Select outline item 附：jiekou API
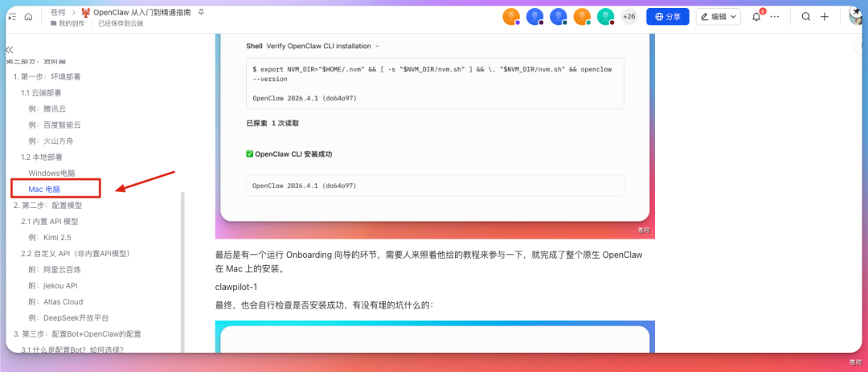This screenshot has width=868, height=372. click(x=52, y=286)
